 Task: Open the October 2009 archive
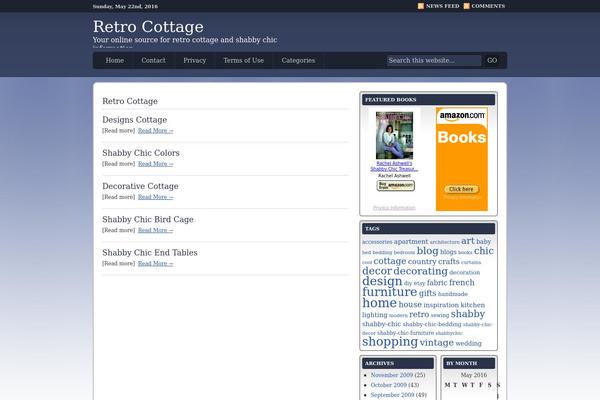388,385
